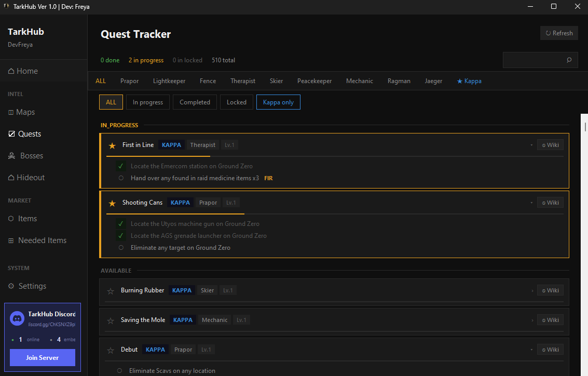
Task: Switch to the Fence tab
Action: (208, 80)
